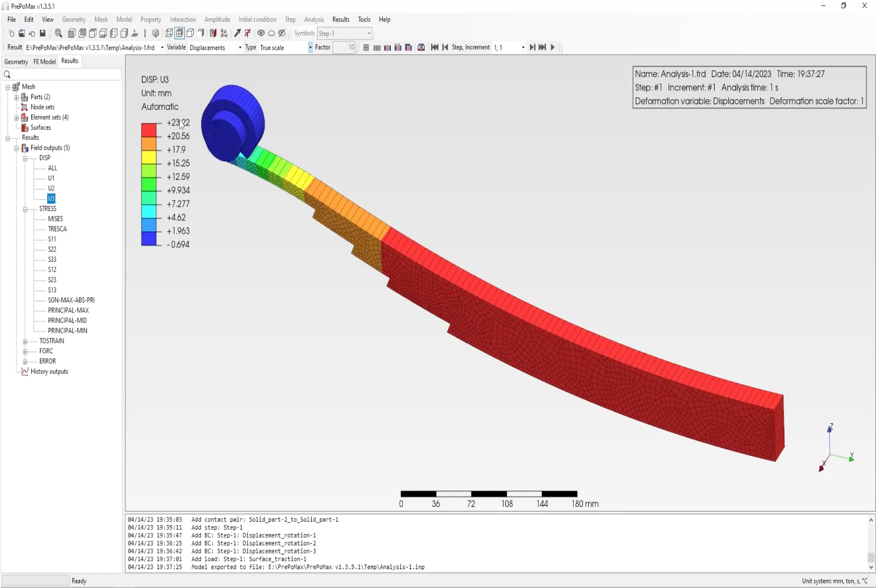Open the Step, Increment dropdown
Screen dimensions: 876x588
[x=523, y=47]
